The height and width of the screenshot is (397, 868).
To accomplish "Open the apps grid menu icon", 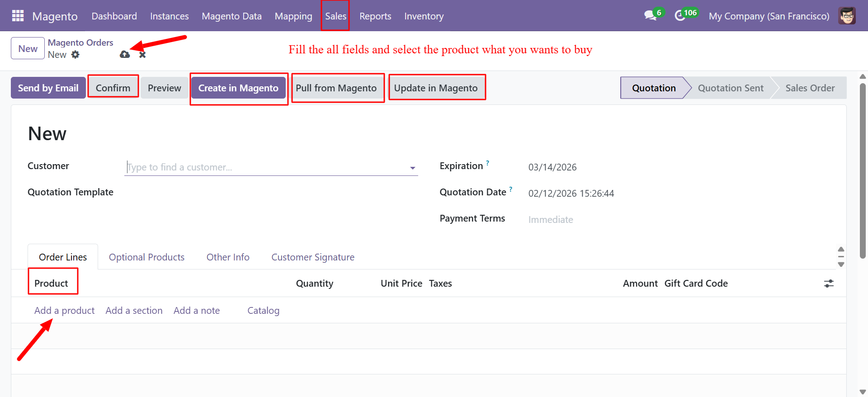I will [x=18, y=16].
